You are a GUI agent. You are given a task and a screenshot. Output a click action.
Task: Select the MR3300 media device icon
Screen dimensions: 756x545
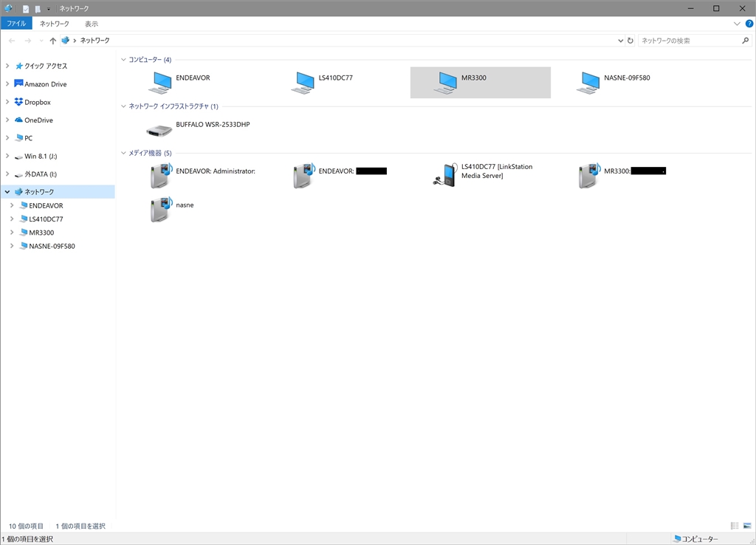(588, 176)
